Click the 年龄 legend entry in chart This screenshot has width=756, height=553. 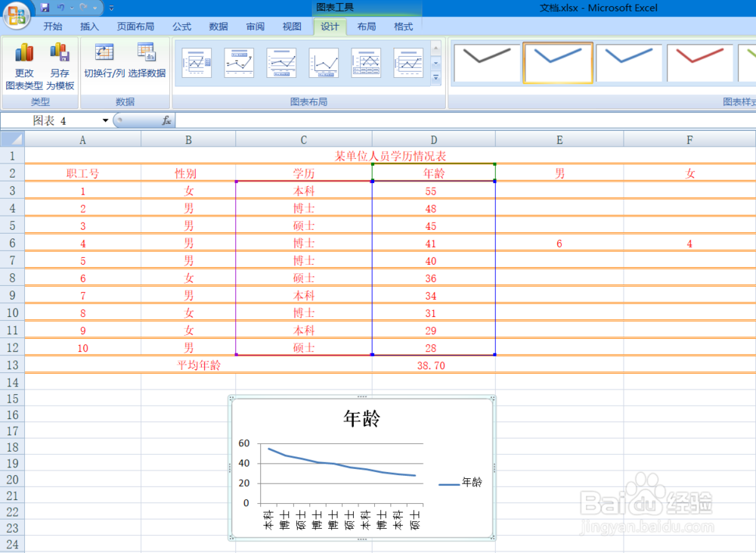coord(460,482)
